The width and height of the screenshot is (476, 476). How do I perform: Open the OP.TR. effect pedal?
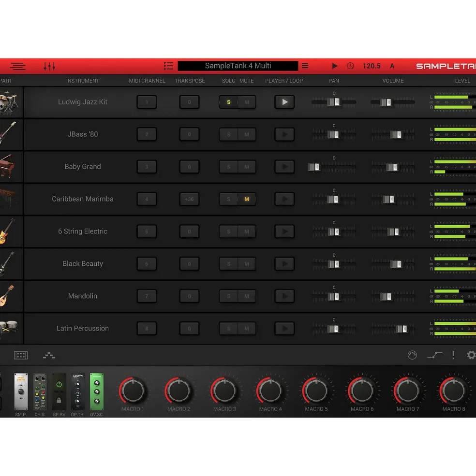coord(78,391)
